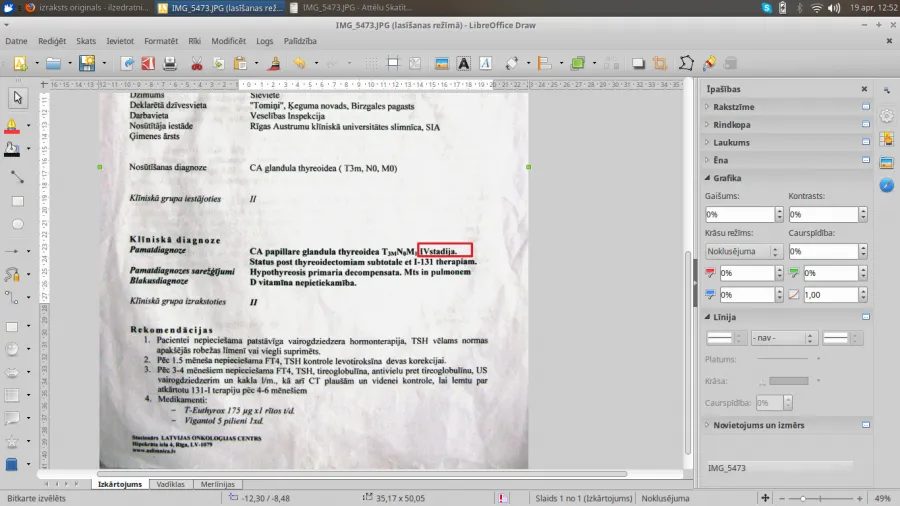Open more options for Rakstzīme section
The width and height of the screenshot is (900, 506).
coord(866,107)
